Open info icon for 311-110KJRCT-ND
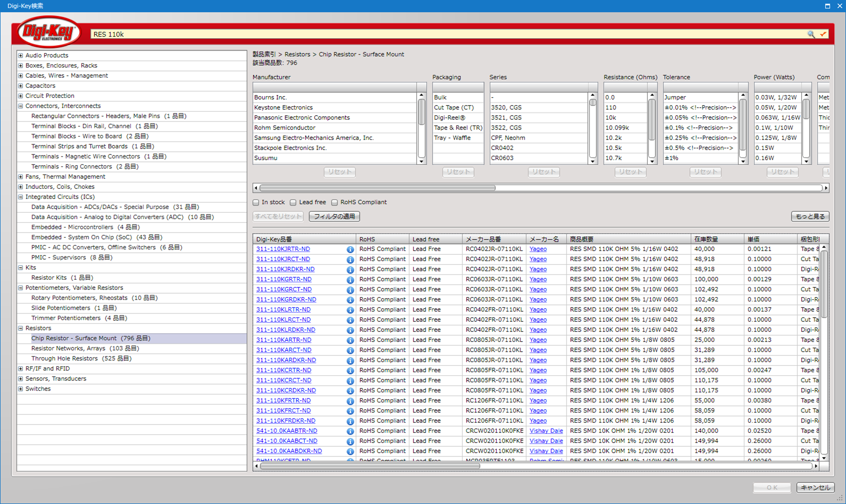The height and width of the screenshot is (504, 846). [x=350, y=260]
